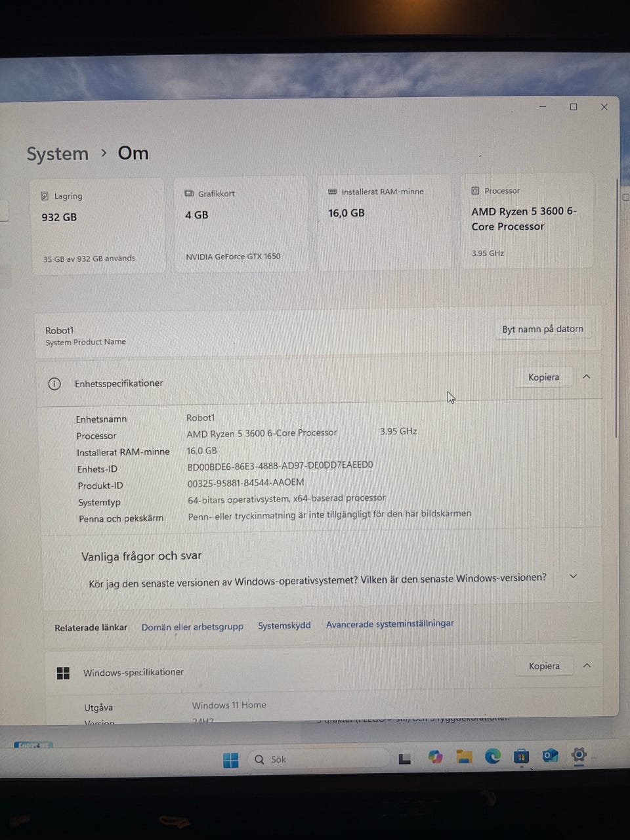Click the Processor chip icon
The height and width of the screenshot is (840, 630).
pyautogui.click(x=475, y=191)
